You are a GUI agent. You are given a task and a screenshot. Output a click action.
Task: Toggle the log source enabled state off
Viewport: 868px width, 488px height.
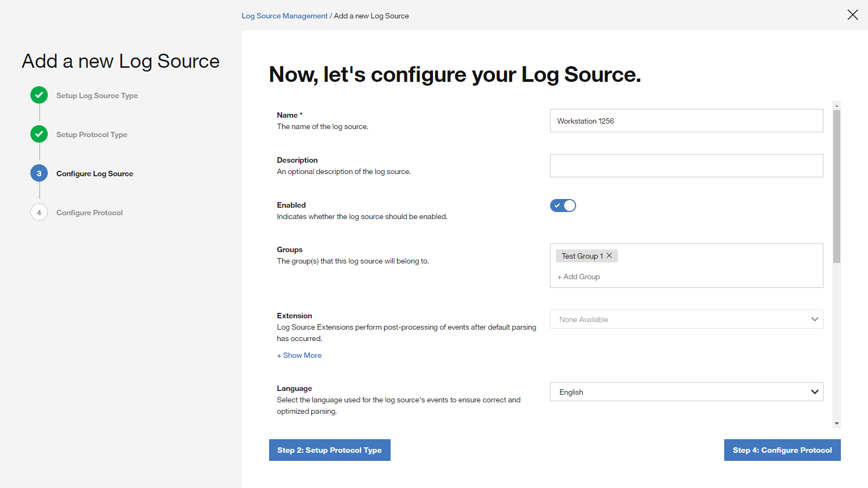[563, 206]
